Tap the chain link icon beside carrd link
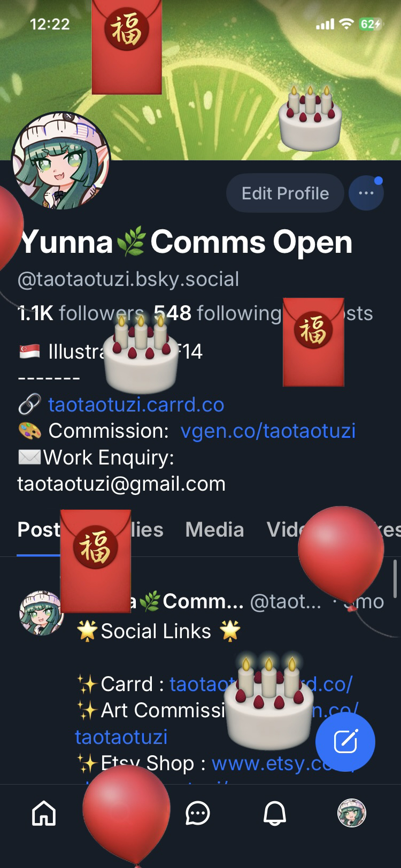401x868 pixels. (29, 405)
